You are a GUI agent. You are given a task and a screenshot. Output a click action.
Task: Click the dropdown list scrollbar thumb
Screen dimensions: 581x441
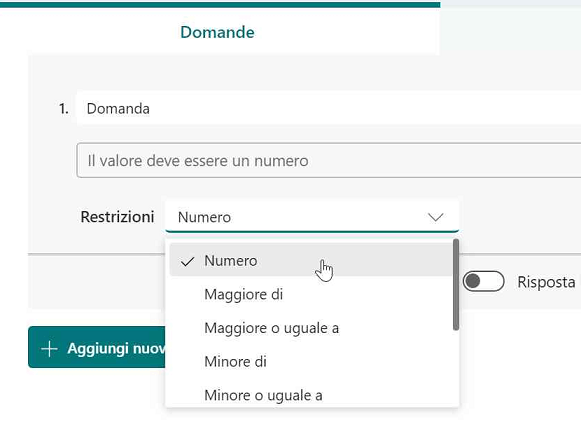coord(456,285)
